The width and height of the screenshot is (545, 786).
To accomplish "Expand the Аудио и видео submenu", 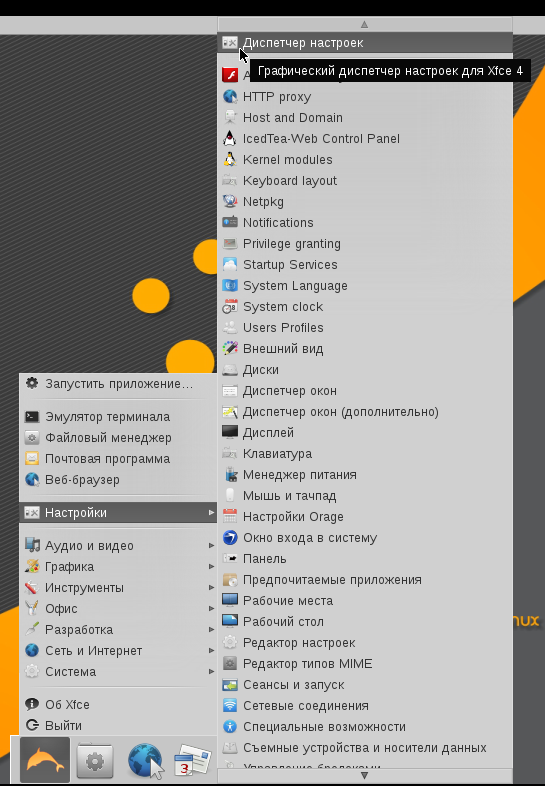I will (x=118, y=545).
